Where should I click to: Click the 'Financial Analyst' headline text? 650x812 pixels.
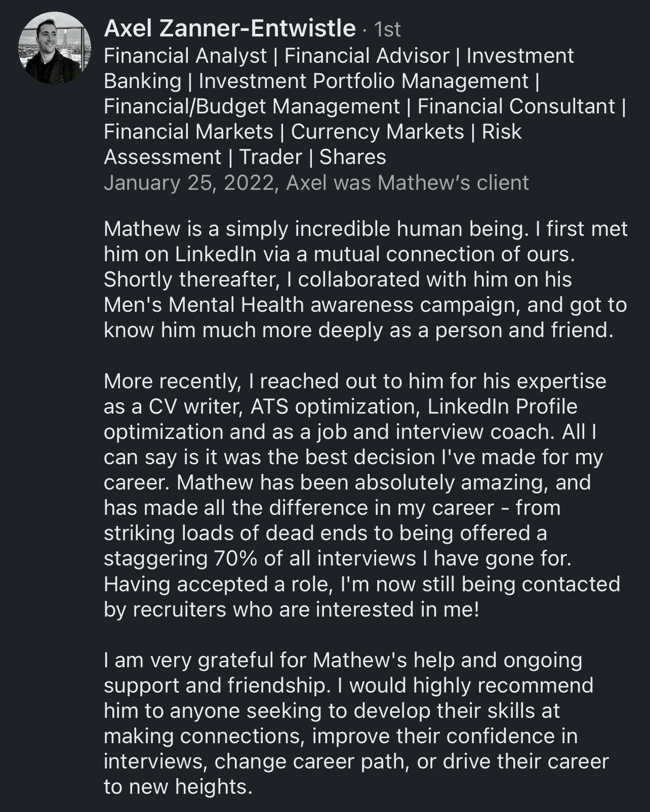pyautogui.click(x=185, y=56)
